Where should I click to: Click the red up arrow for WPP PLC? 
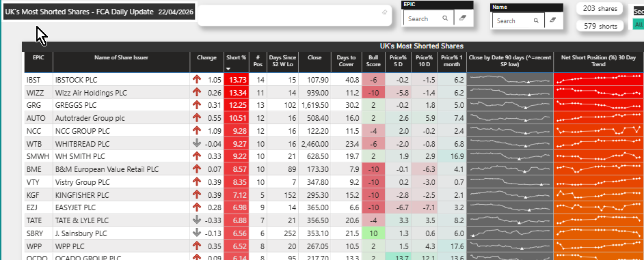tap(197, 246)
